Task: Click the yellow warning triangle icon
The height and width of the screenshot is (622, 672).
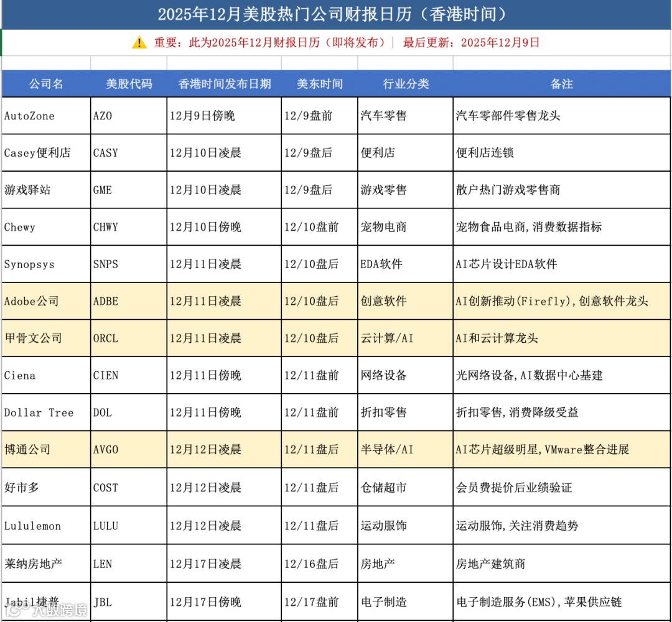Action: pyautogui.click(x=139, y=43)
